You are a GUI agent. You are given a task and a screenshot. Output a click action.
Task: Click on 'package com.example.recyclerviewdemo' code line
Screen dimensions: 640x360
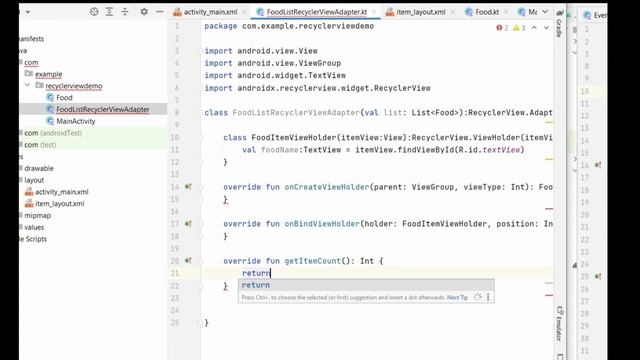click(289, 26)
